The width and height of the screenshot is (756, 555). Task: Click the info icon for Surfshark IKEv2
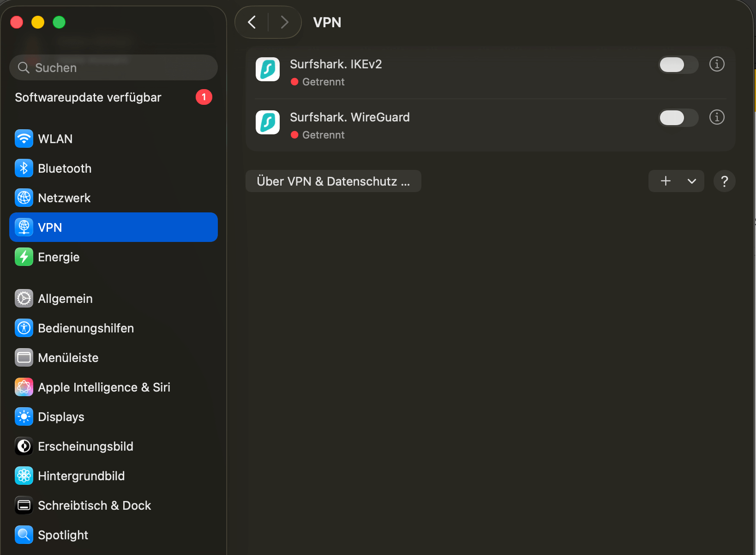(x=717, y=64)
